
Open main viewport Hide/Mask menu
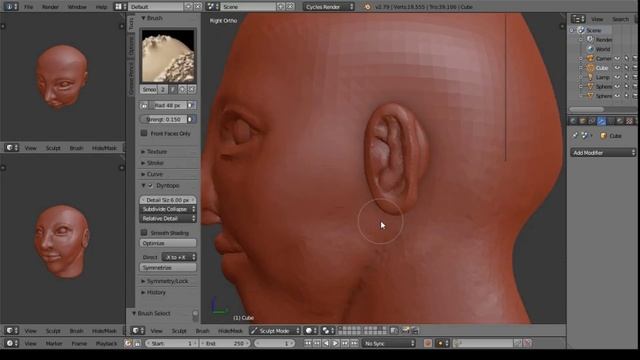coord(230,331)
